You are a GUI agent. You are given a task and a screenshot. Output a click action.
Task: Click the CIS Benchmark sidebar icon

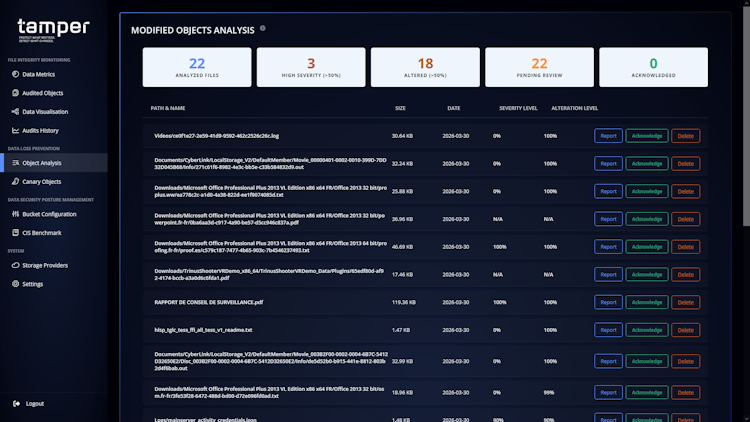tap(15, 233)
